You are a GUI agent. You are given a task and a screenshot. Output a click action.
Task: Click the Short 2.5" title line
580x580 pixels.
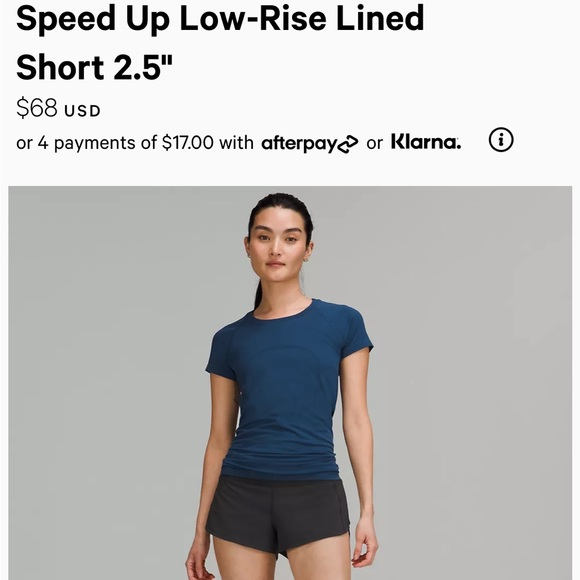point(94,67)
